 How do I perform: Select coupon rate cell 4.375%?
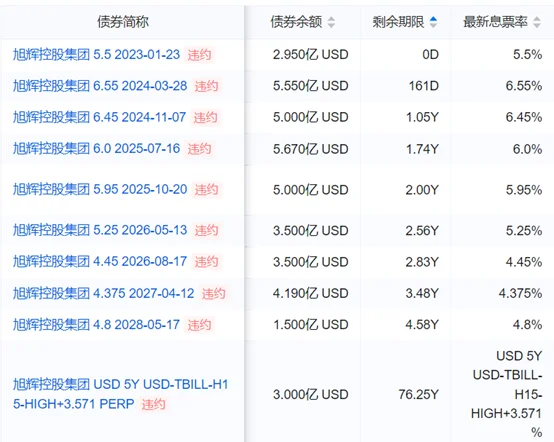(520, 293)
